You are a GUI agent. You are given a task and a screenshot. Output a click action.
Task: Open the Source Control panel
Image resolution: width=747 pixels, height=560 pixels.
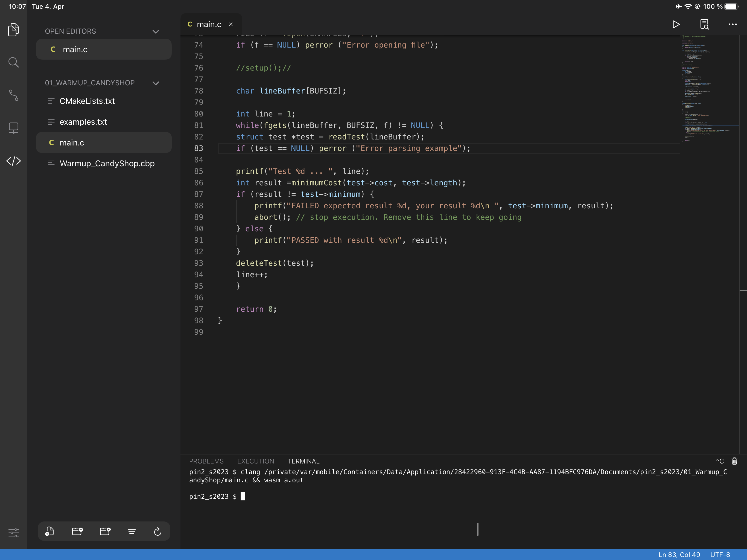pyautogui.click(x=13, y=96)
